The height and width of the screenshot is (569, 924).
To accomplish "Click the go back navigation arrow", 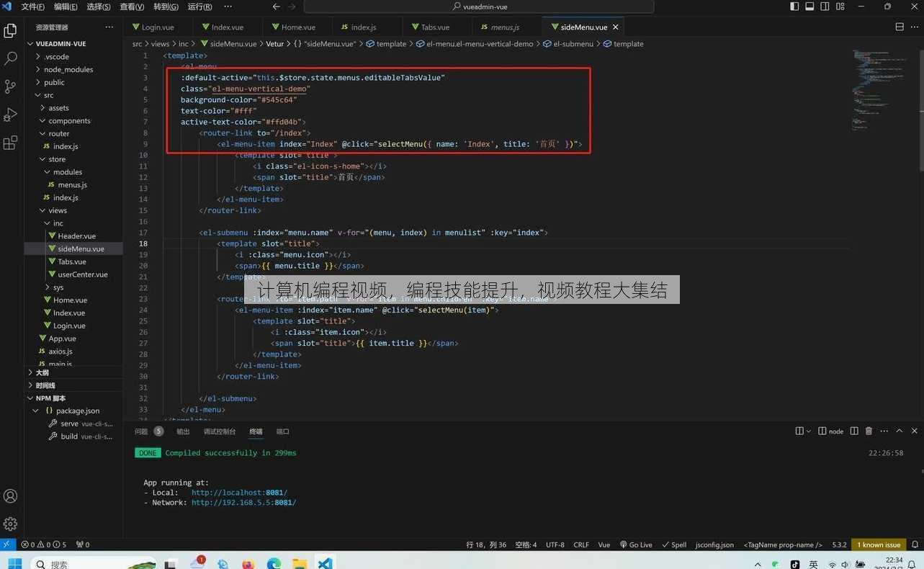I will 276,6.
